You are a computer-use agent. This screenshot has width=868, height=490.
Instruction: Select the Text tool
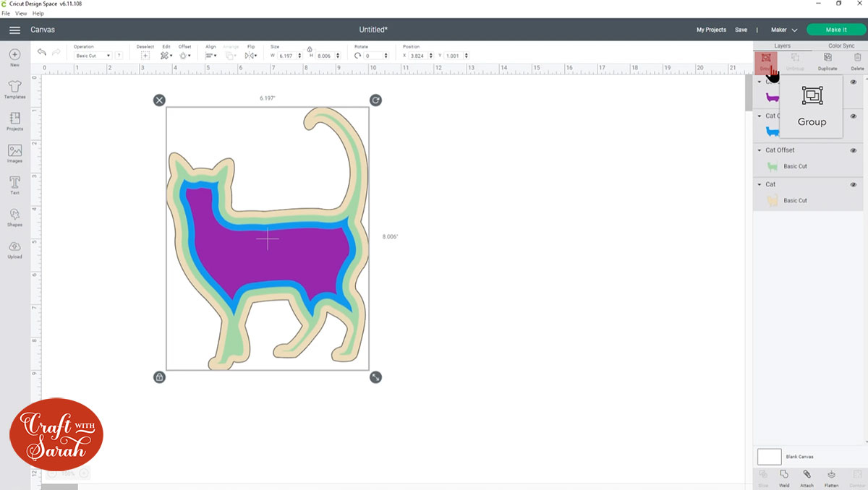(14, 184)
